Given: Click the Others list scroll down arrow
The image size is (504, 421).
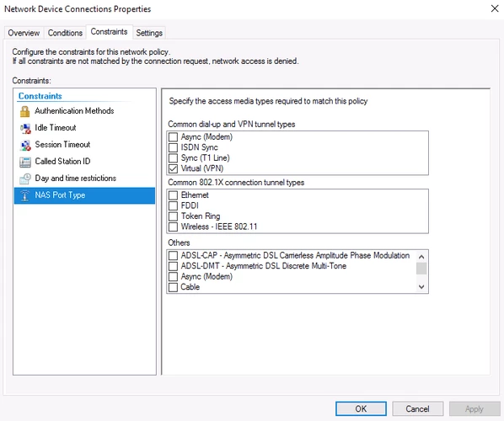Looking at the screenshot, I should [421, 287].
